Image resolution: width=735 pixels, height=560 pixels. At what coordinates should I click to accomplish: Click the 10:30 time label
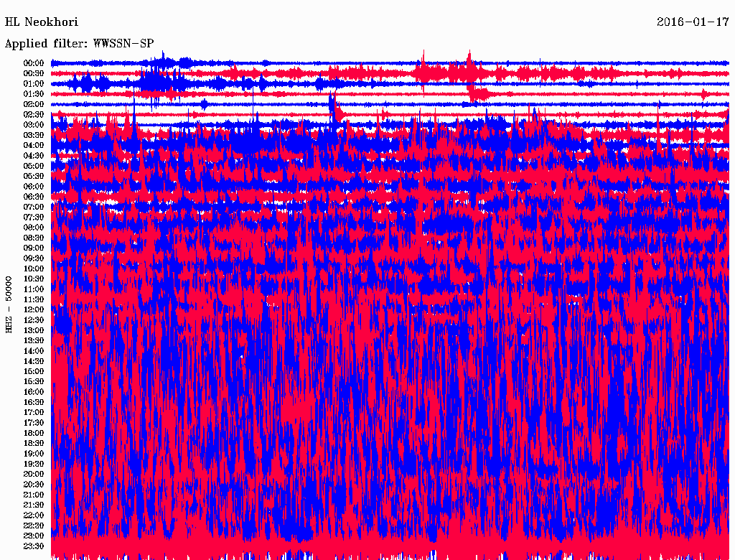pyautogui.click(x=34, y=279)
